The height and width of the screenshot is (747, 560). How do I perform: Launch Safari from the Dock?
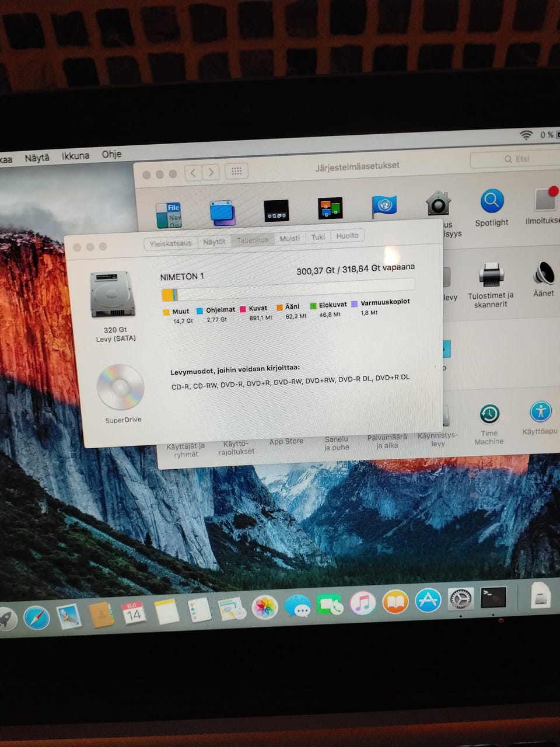(x=36, y=617)
